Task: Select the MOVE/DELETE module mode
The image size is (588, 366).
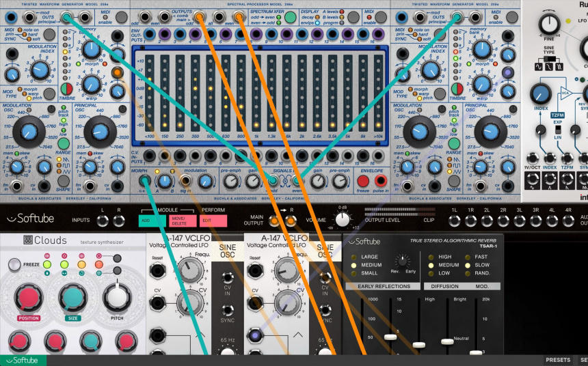Action: pyautogui.click(x=183, y=221)
